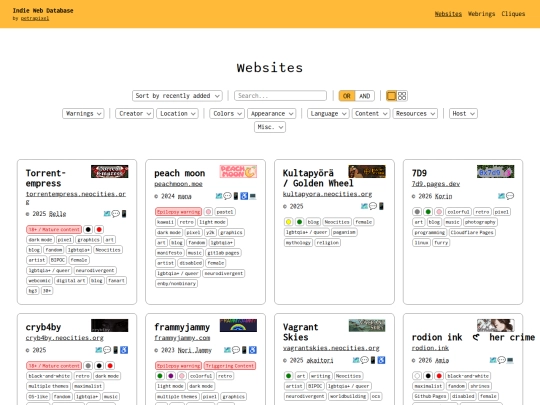Image resolution: width=540 pixels, height=405 pixels.
Task: Click the speech bubble icon on cryb4by card
Action: [x=107, y=350]
